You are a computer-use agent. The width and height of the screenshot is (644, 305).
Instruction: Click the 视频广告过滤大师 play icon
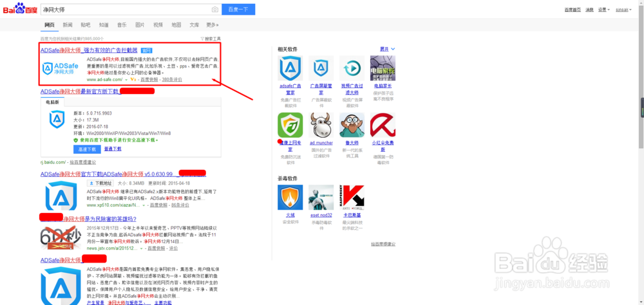tap(352, 68)
